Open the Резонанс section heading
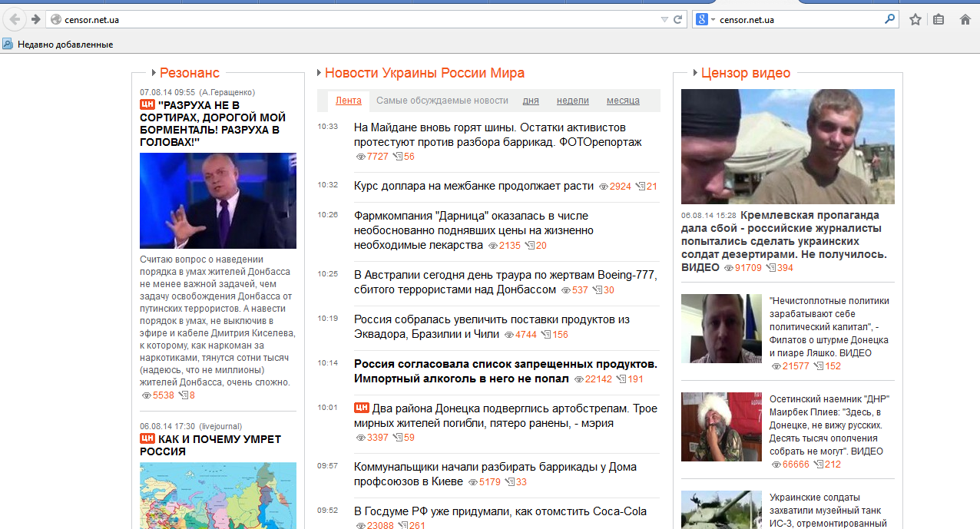Image resolution: width=980 pixels, height=529 pixels. [x=189, y=73]
